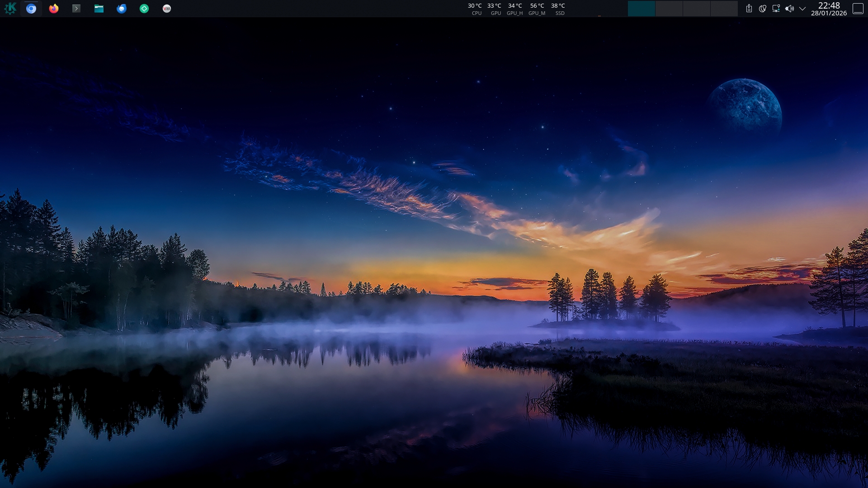Image resolution: width=868 pixels, height=488 pixels.
Task: Open the KDE application launcher
Action: click(x=10, y=9)
